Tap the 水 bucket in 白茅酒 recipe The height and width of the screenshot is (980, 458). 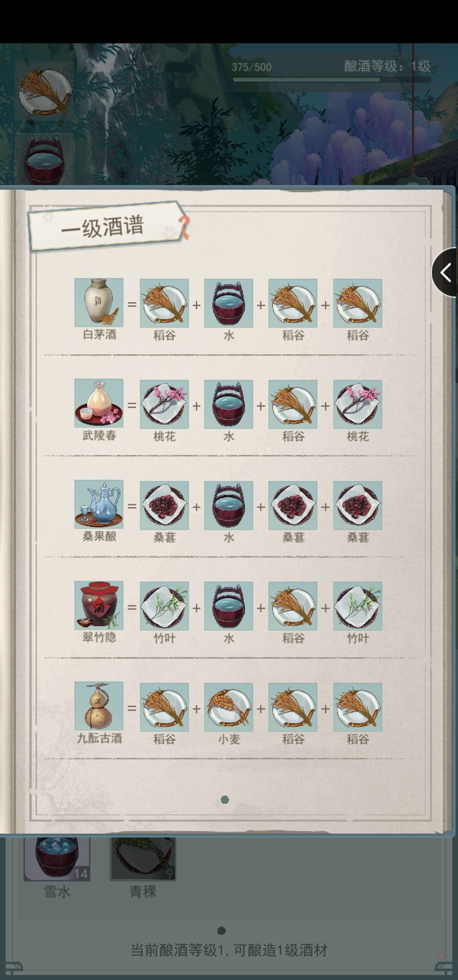[229, 303]
